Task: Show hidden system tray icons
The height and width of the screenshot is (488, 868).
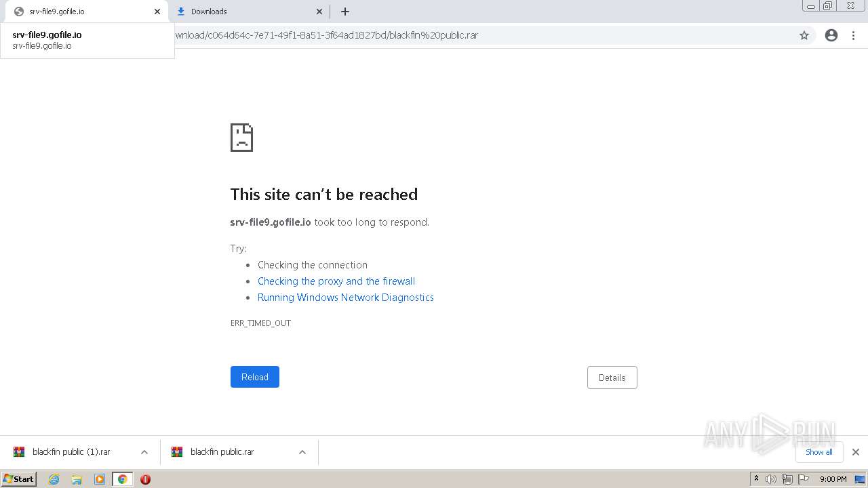Action: pos(757,479)
